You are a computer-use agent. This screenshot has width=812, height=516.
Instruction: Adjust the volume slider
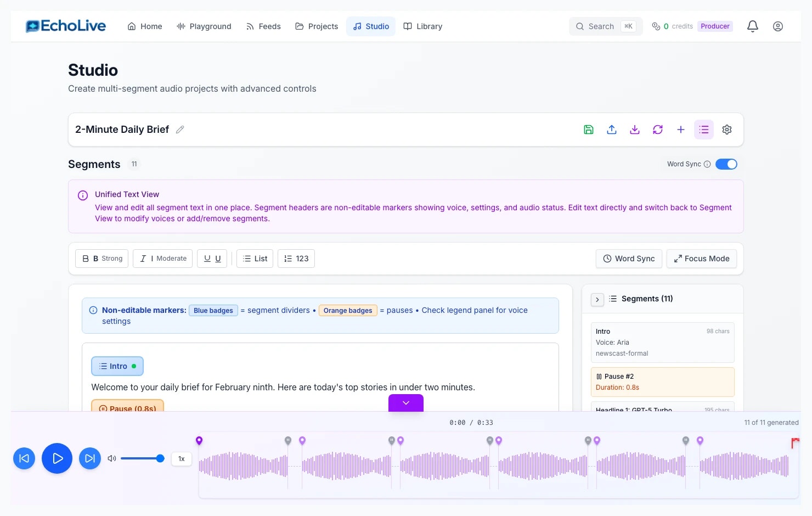tap(143, 458)
